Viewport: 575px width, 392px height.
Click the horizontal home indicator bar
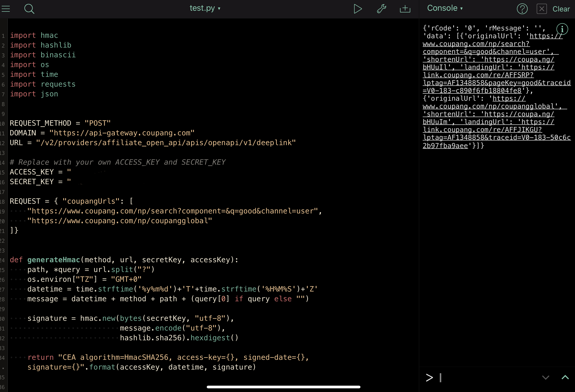(283, 387)
